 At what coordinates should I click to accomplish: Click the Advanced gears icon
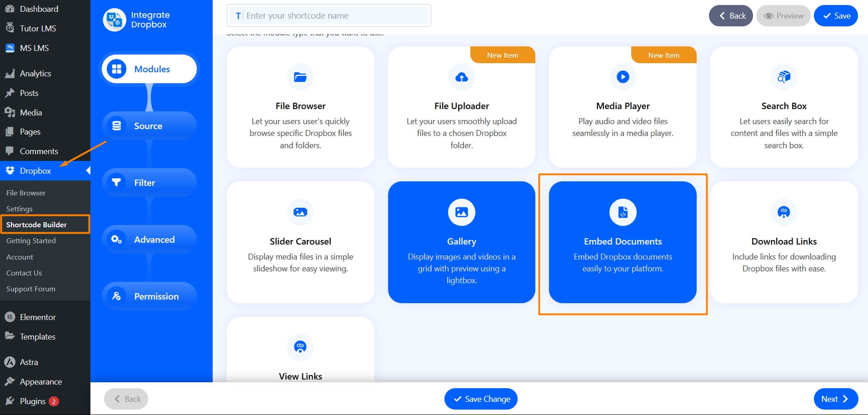(117, 239)
